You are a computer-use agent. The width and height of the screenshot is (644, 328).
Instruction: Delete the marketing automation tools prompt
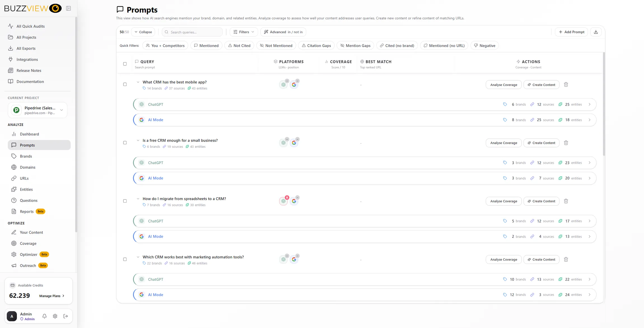[566, 259]
